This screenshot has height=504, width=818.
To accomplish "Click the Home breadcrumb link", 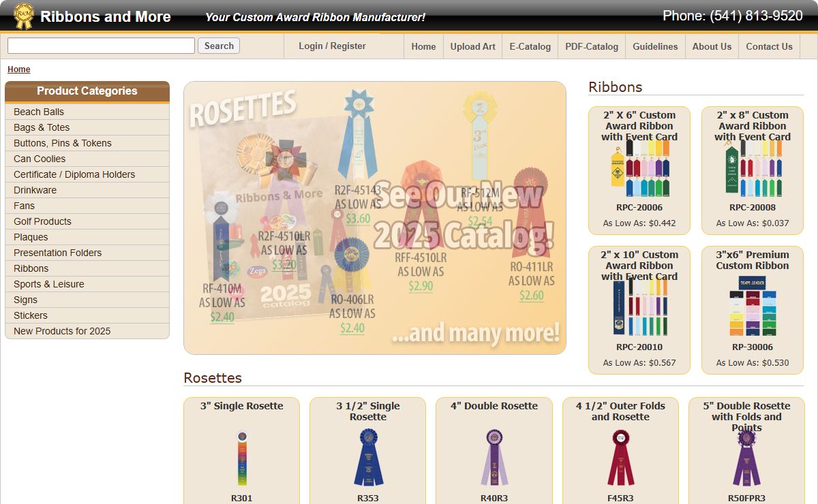I will click(19, 69).
